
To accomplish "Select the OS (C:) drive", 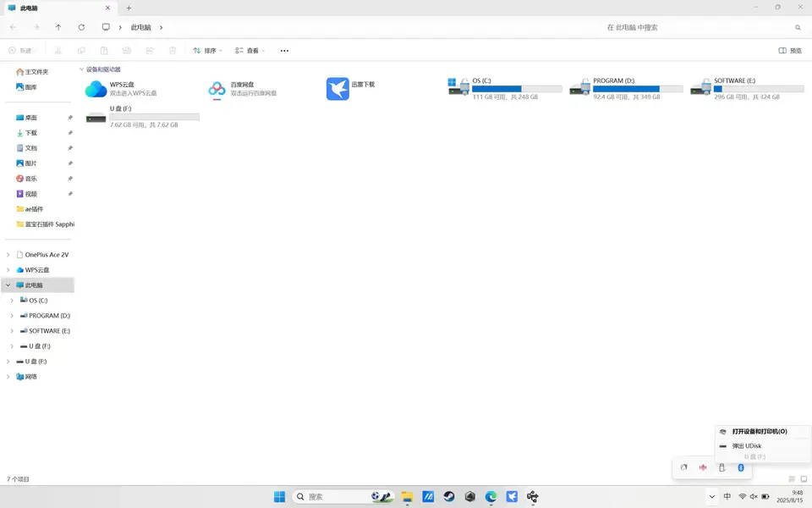I will pyautogui.click(x=504, y=89).
